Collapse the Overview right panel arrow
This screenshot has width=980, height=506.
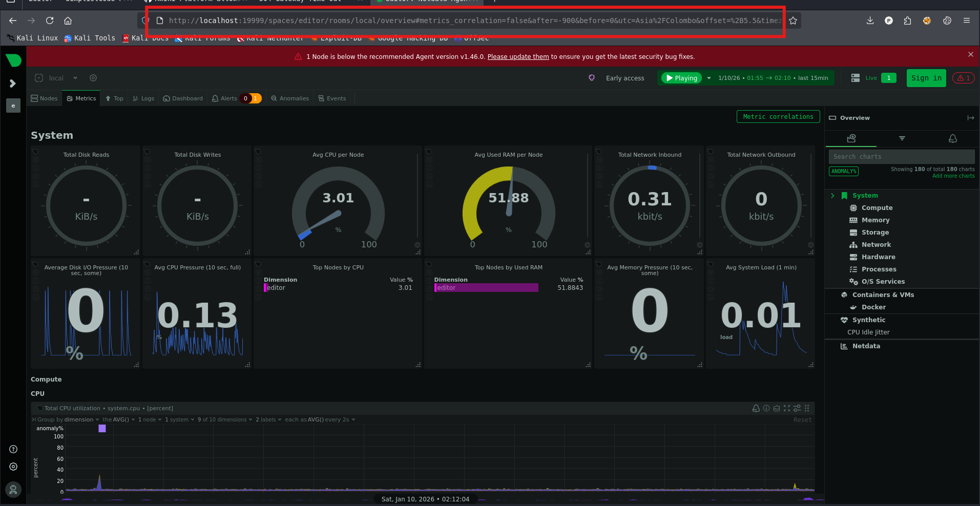point(971,118)
